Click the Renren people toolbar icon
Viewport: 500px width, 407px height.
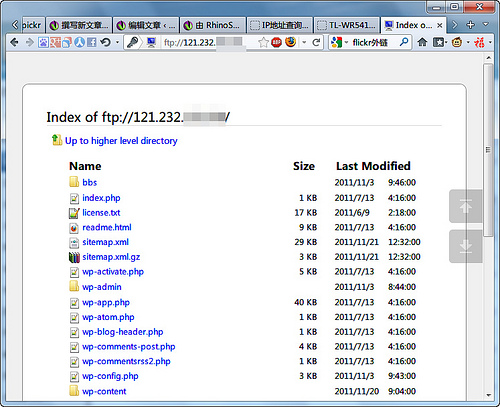pyautogui.click(x=79, y=42)
